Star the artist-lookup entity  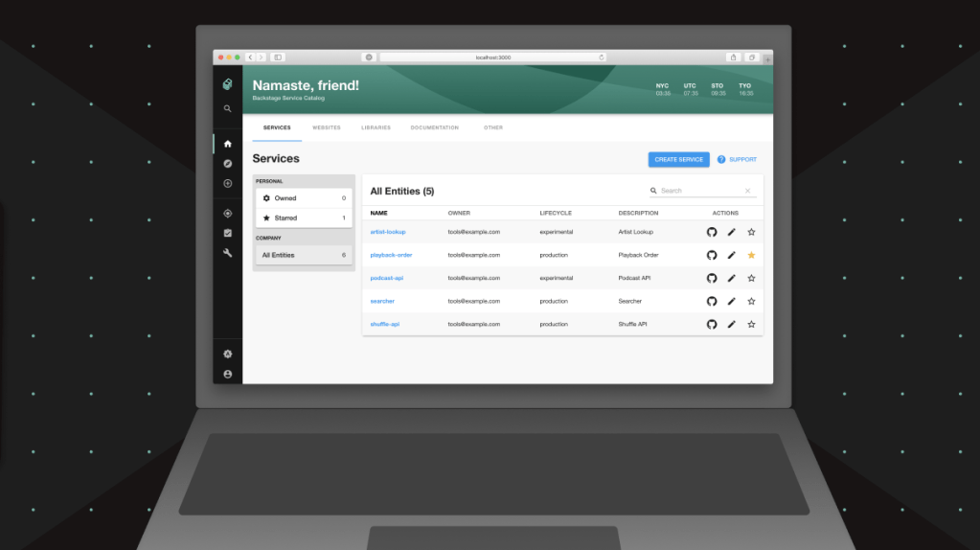[751, 232]
